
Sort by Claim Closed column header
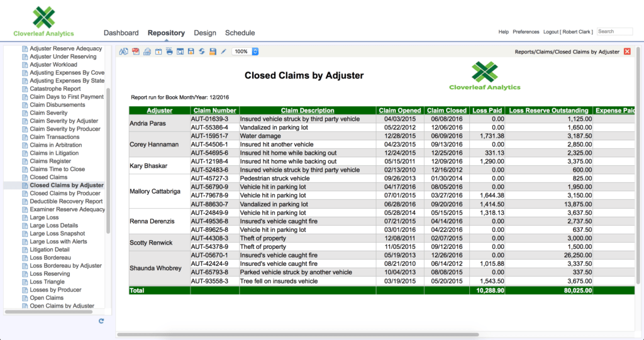(447, 111)
